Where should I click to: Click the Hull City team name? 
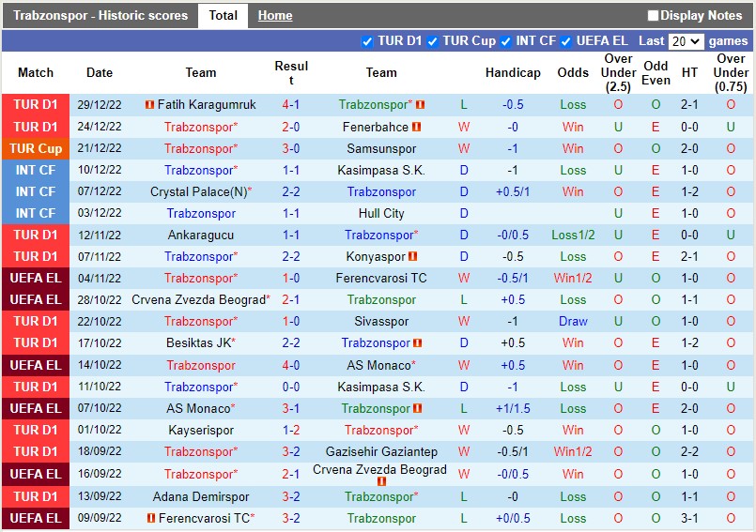381,214
